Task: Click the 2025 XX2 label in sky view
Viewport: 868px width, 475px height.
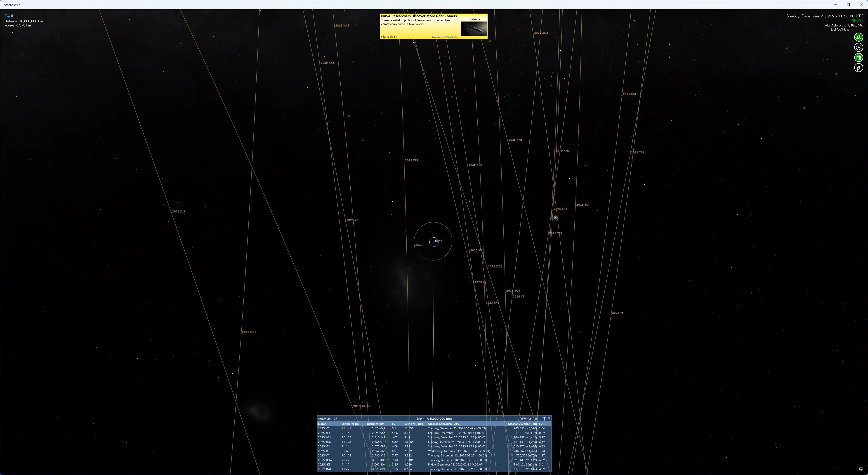Action: [x=327, y=63]
